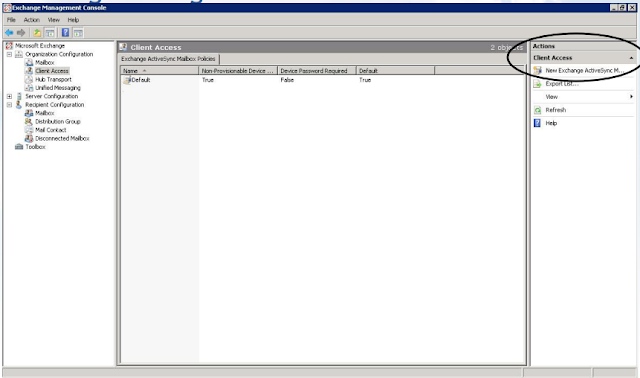Sort by Device Password Required column header
The height and width of the screenshot is (378, 640).
click(x=317, y=71)
